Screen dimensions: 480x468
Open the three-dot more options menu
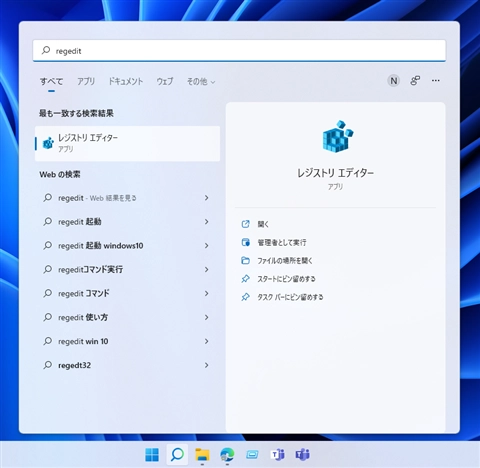tap(435, 80)
